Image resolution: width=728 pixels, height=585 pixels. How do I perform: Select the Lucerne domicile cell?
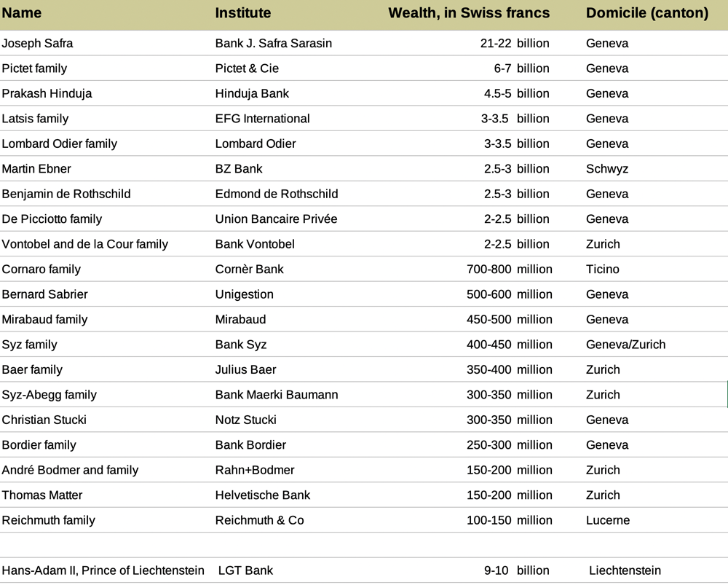tap(608, 520)
